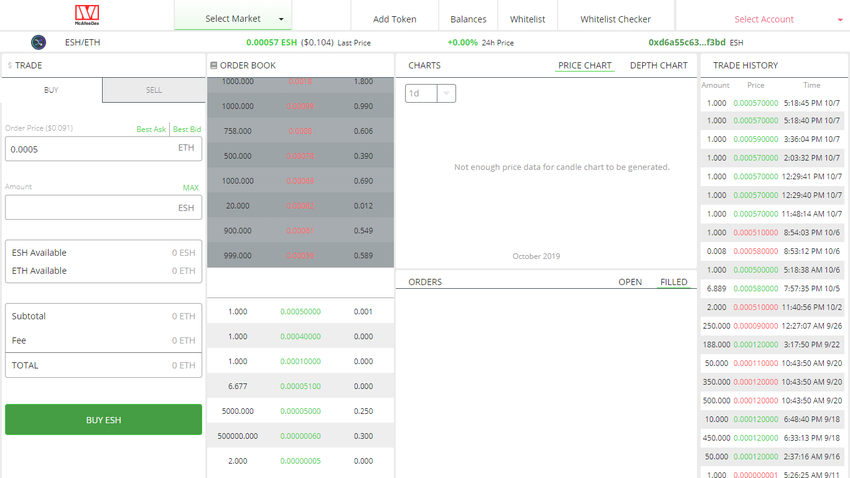Image resolution: width=850 pixels, height=478 pixels.
Task: Click the Order Book panel icon
Action: click(213, 66)
